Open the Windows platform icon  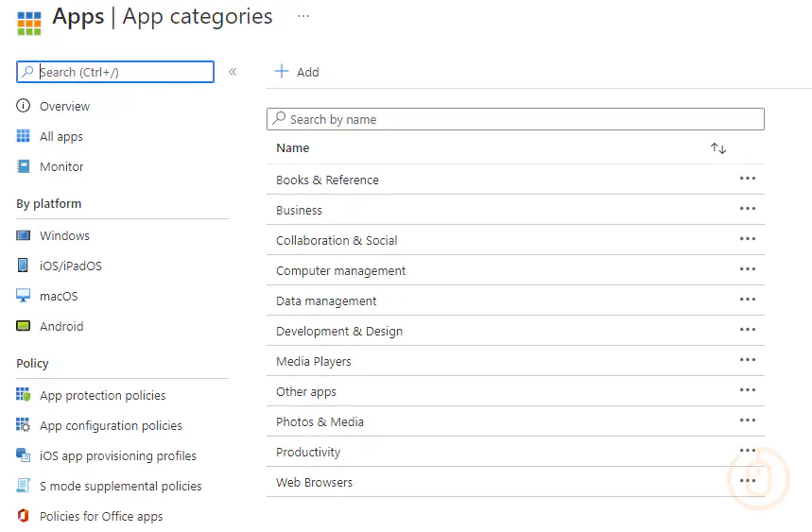click(24, 235)
